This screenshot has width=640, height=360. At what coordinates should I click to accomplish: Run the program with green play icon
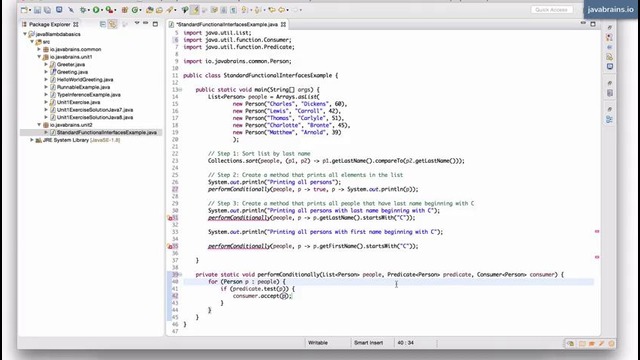96,10
